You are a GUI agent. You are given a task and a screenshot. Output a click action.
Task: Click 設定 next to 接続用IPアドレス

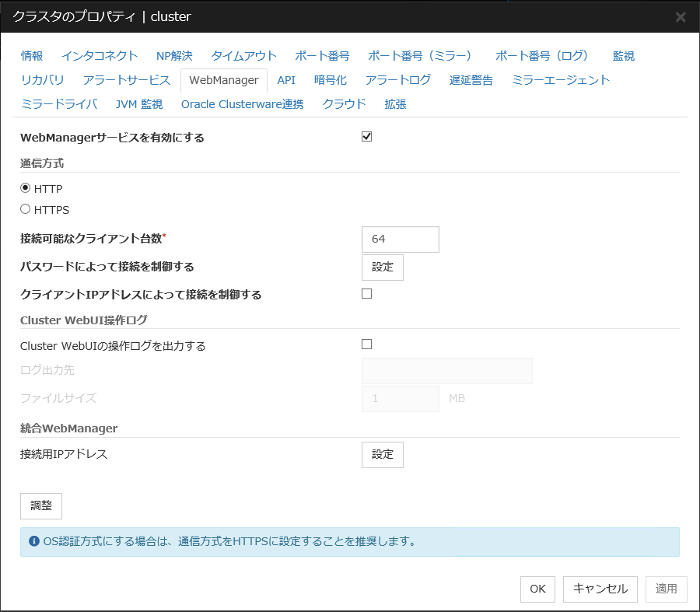pos(382,455)
